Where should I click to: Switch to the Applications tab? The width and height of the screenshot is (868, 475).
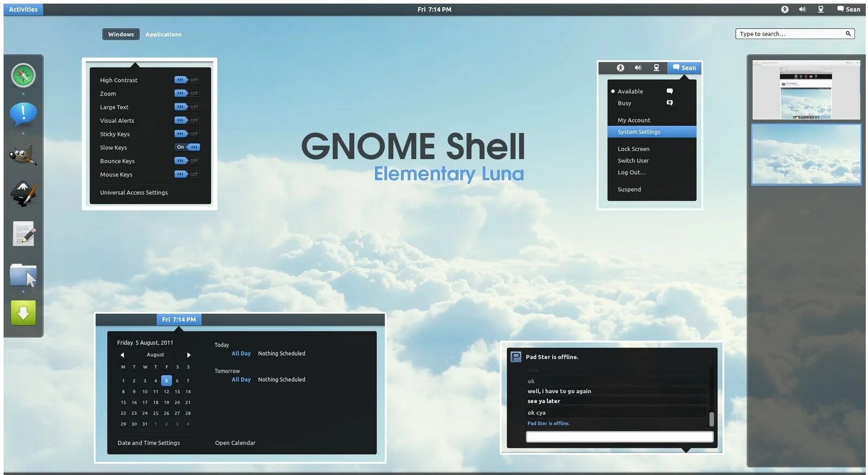(163, 34)
